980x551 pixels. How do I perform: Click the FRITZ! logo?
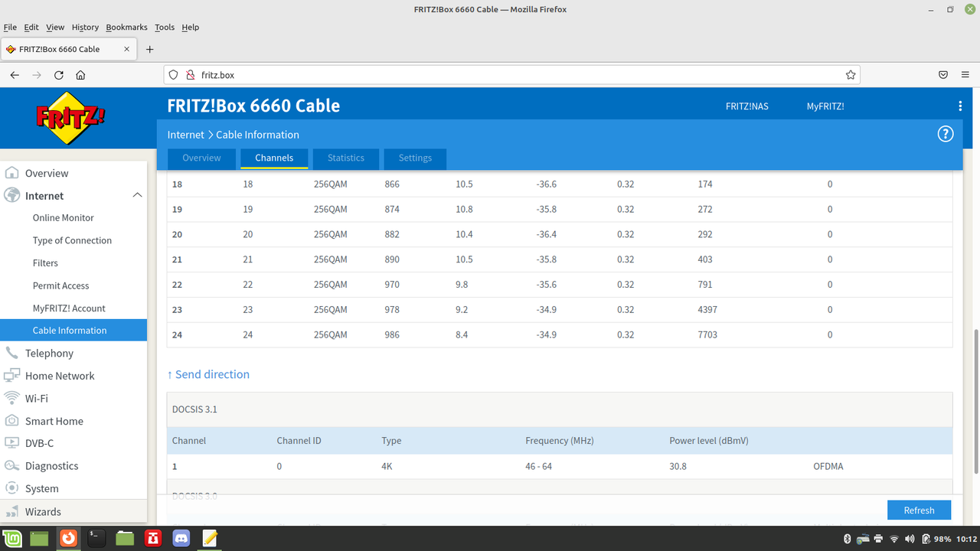70,119
